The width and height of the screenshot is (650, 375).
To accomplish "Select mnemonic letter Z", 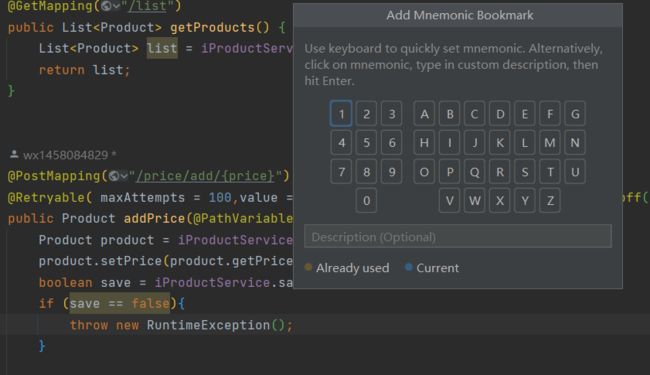I will coord(550,201).
